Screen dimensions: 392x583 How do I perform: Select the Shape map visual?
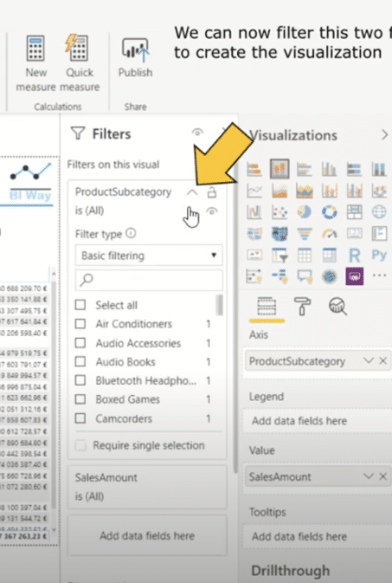tap(280, 234)
